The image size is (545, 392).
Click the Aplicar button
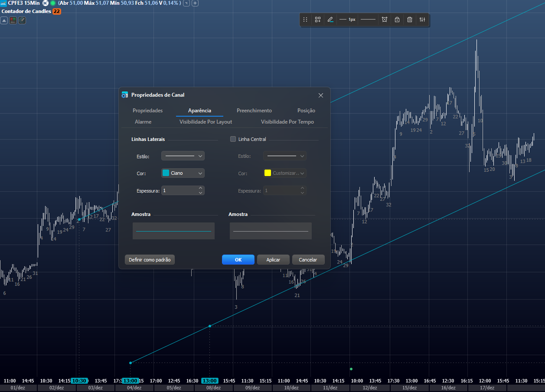[273, 260]
